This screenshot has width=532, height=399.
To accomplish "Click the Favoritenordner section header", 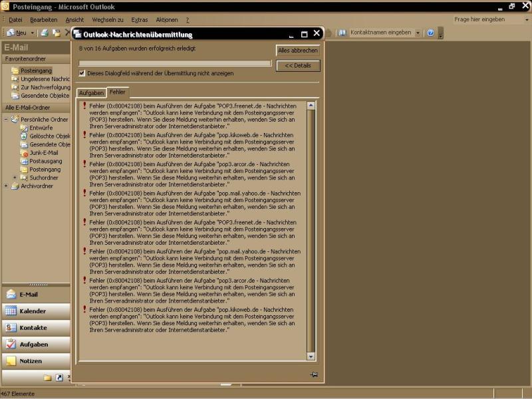I will pyautogui.click(x=36, y=59).
